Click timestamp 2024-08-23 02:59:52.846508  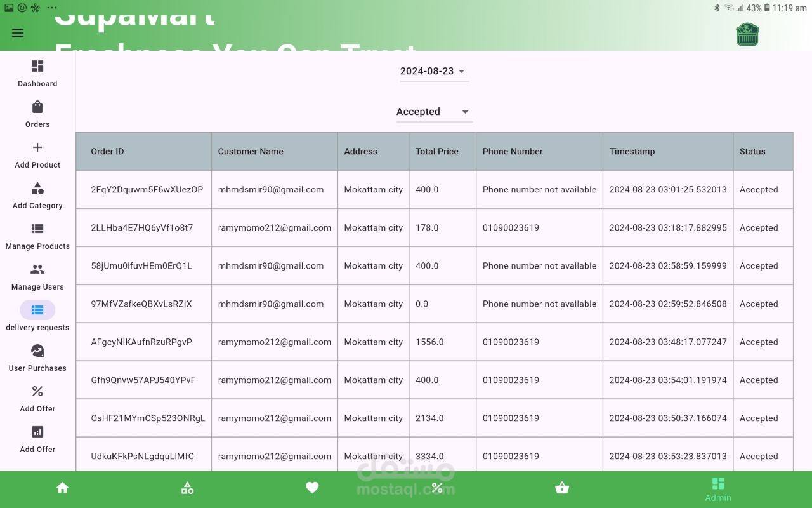point(668,304)
